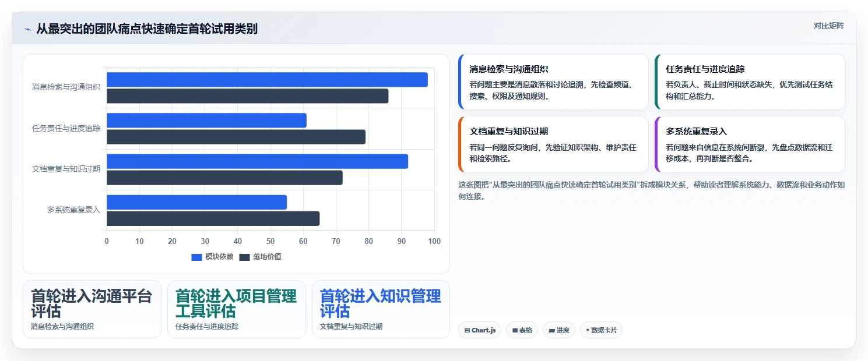The height and width of the screenshot is (361, 868).
Task: Open the 消息检索与沟通组织 info card
Action: [x=553, y=82]
